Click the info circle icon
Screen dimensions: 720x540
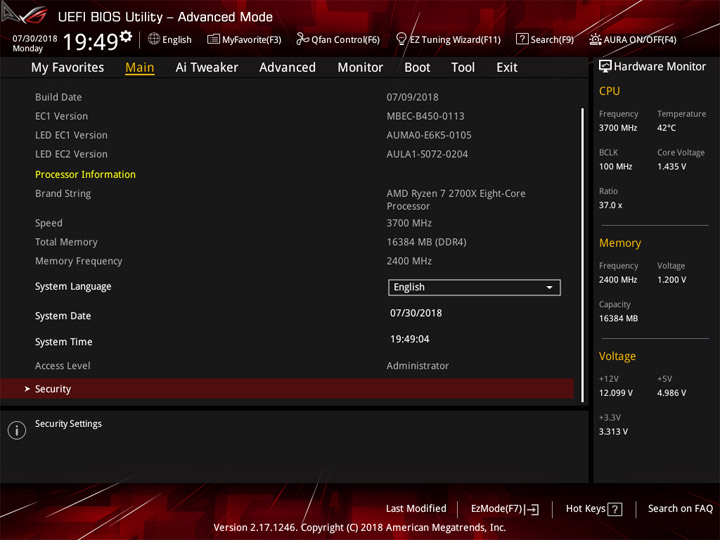[17, 430]
